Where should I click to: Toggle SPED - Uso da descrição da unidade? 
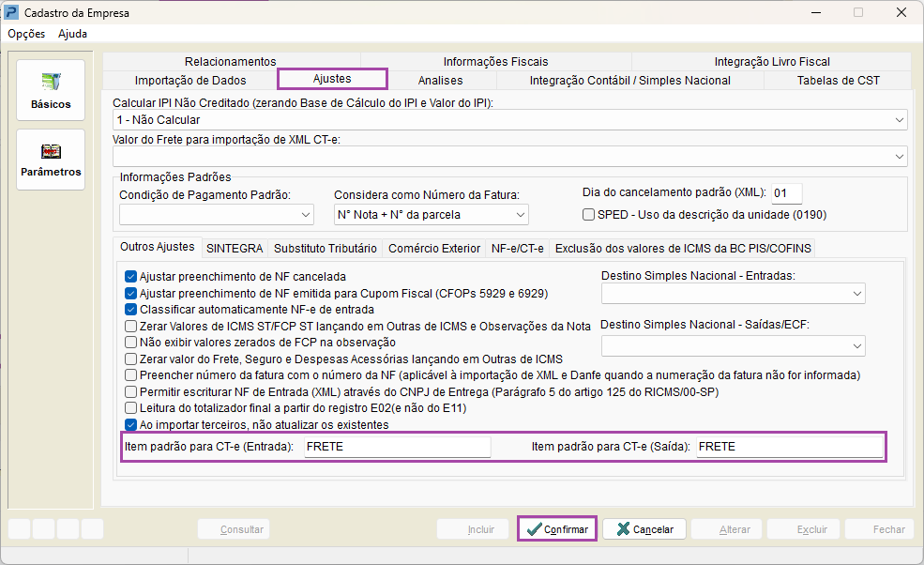[x=589, y=215]
